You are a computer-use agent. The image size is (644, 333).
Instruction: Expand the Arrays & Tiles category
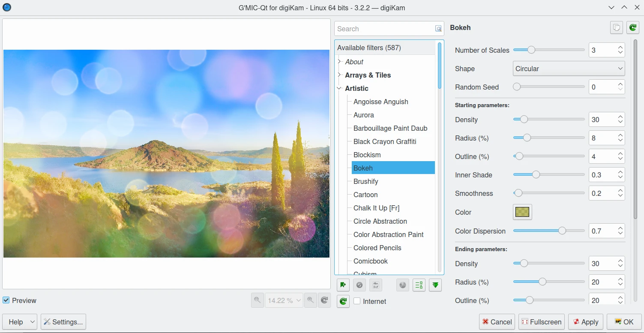[x=339, y=75]
